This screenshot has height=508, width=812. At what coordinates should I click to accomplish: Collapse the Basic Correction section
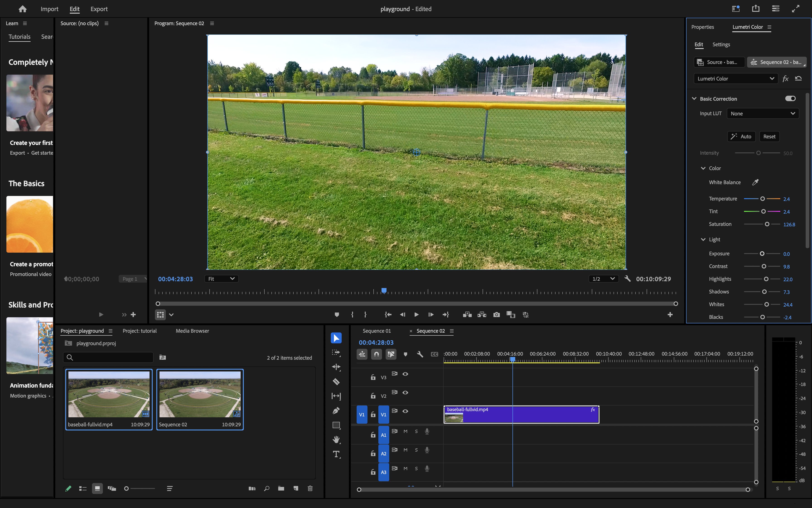[x=694, y=98]
